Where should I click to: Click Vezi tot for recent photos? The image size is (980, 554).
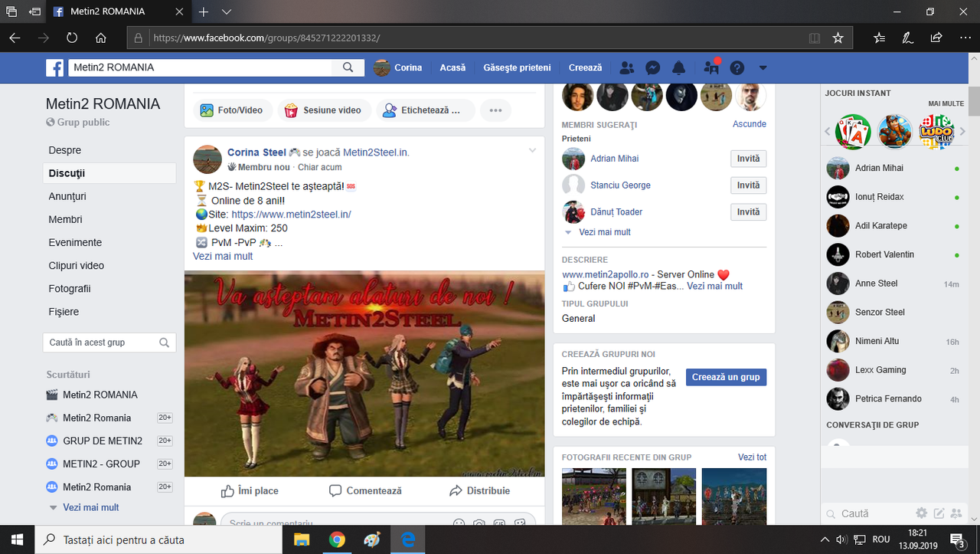[x=752, y=457]
